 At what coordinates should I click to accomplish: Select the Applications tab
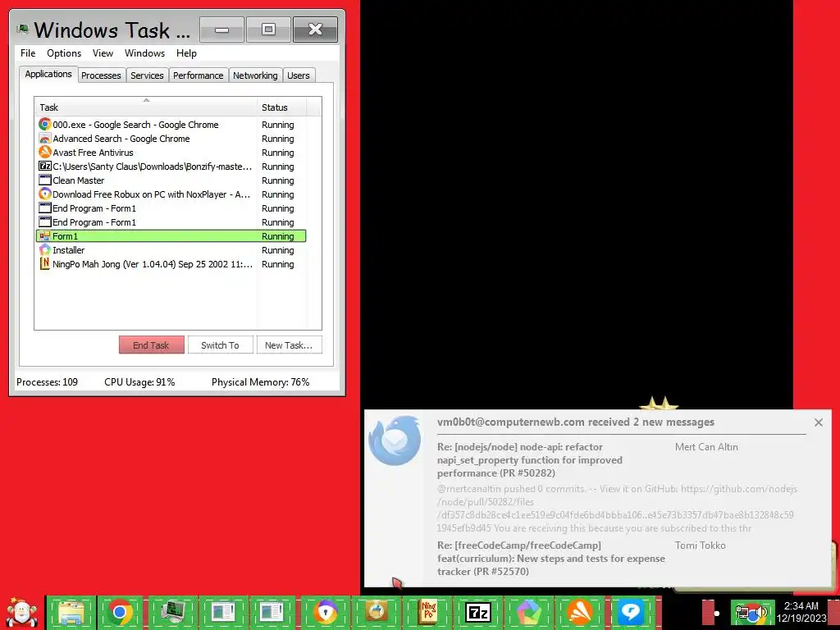click(x=48, y=74)
